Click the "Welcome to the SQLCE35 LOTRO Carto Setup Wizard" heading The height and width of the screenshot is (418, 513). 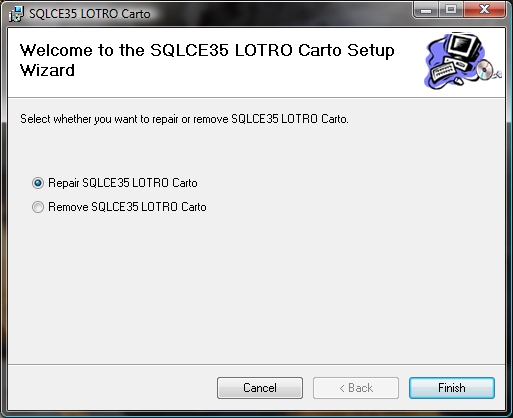[207, 60]
